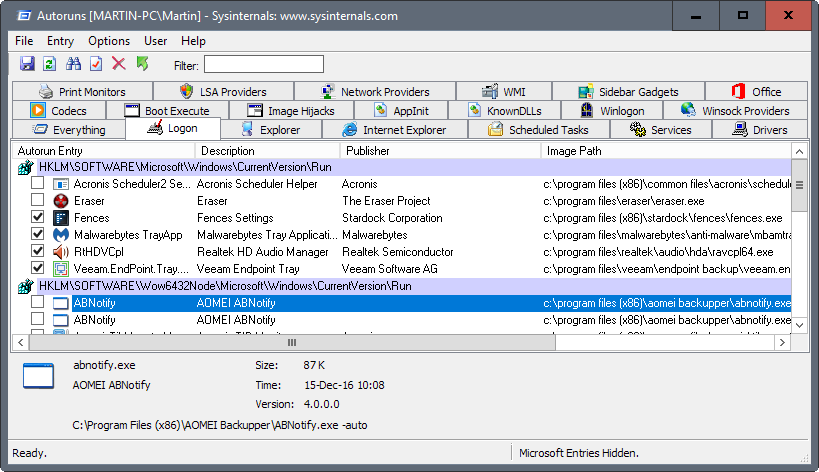Image resolution: width=819 pixels, height=472 pixels.
Task: Select the Boot Execute tab
Action: (167, 111)
